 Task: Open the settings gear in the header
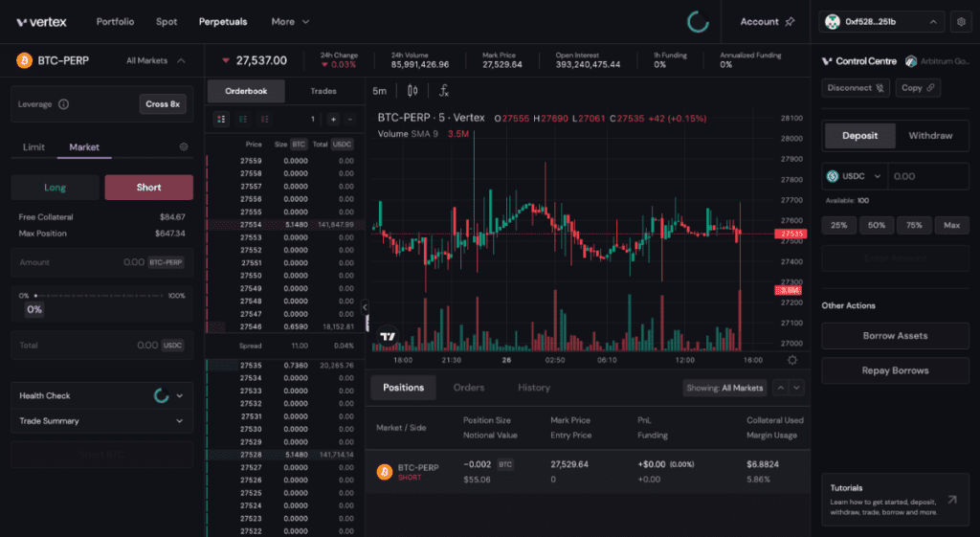tap(961, 22)
